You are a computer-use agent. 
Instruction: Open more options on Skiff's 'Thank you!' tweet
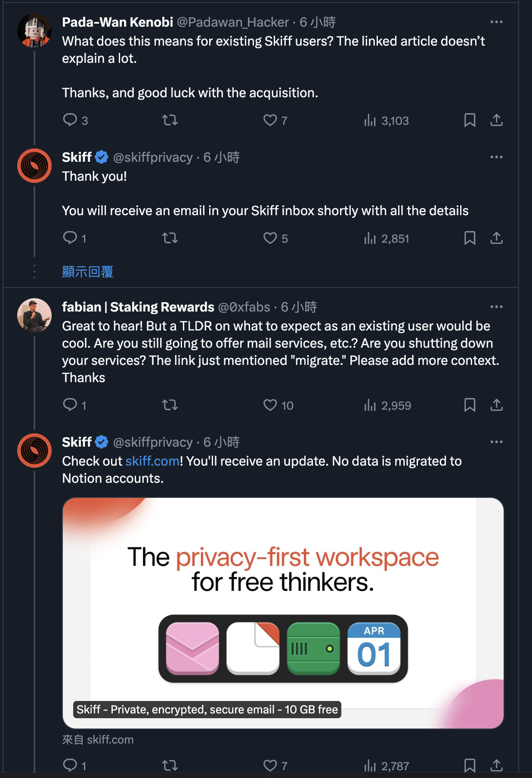tap(496, 157)
